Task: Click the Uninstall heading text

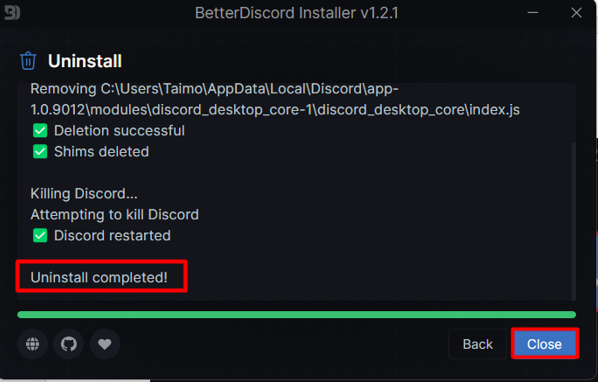Action: (x=85, y=61)
